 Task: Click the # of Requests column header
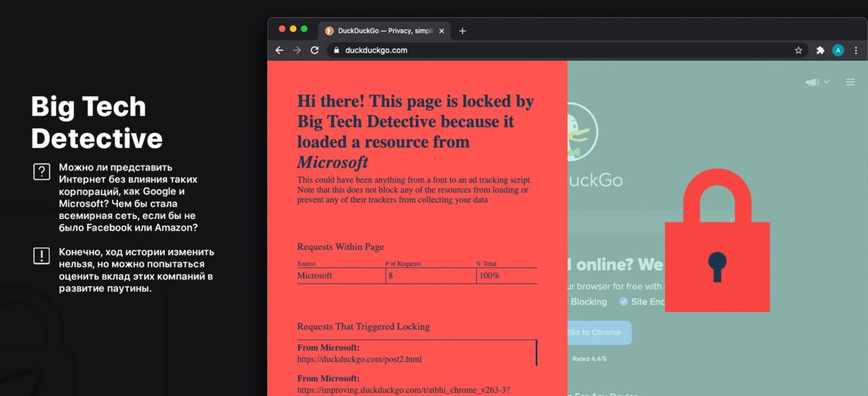pos(404,264)
